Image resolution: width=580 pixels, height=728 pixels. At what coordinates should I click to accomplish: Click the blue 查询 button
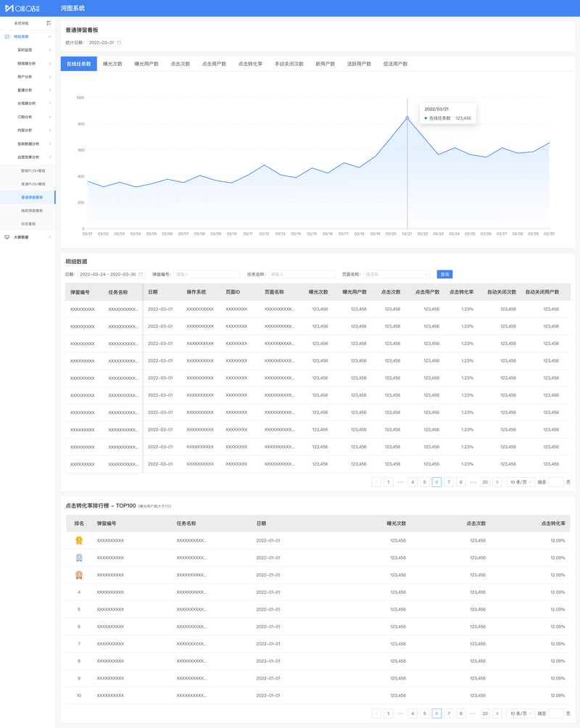tap(444, 274)
